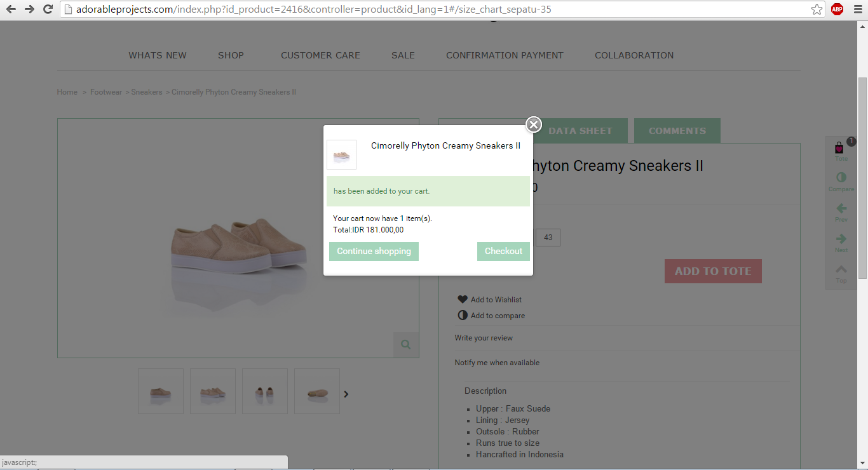Click the Add to compare link text
Screen dimensions: 868x470
(498, 316)
